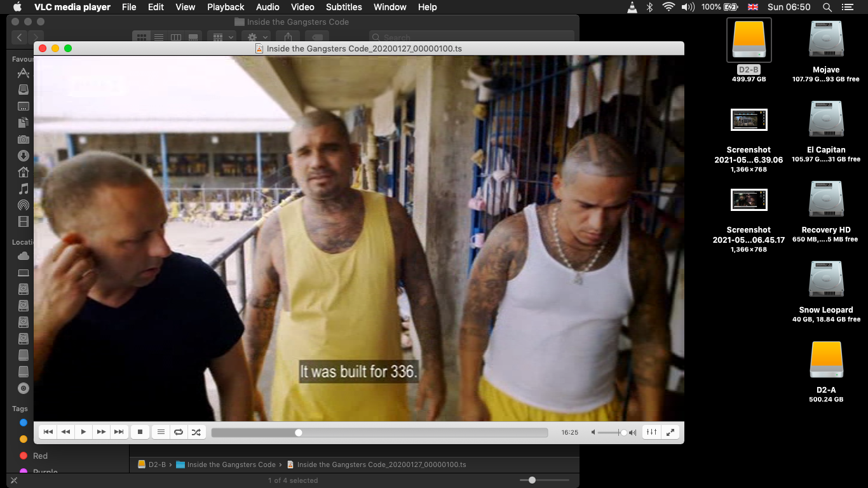Switch Finder to list view
This screenshot has height=488, width=868.
click(x=159, y=37)
